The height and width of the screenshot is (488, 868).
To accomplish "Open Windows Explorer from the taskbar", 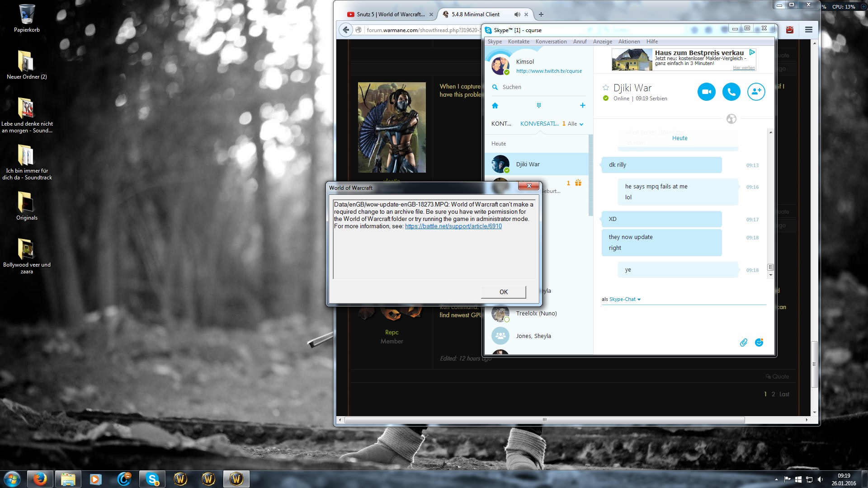I will pos(68,479).
